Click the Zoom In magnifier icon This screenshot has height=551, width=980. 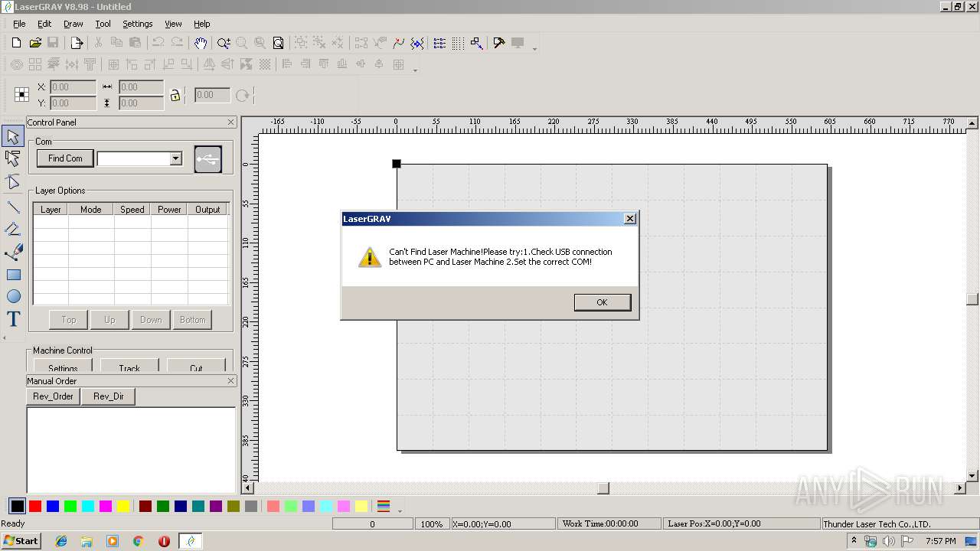[x=224, y=43]
